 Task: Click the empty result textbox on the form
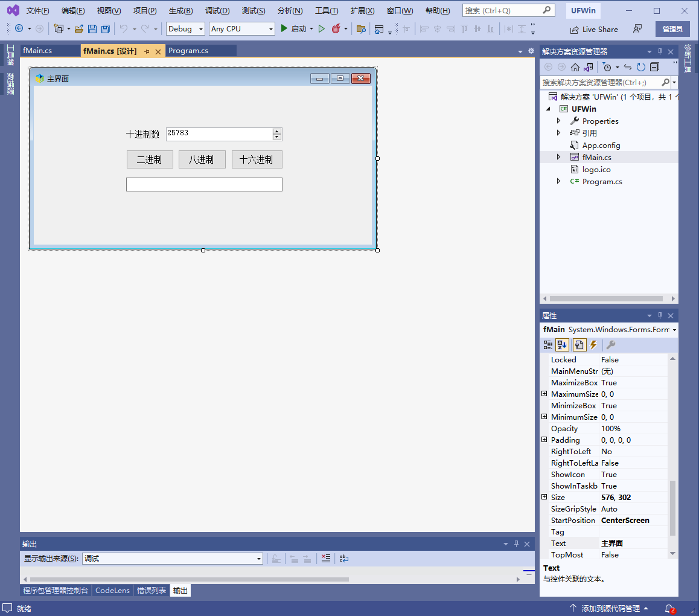click(204, 185)
